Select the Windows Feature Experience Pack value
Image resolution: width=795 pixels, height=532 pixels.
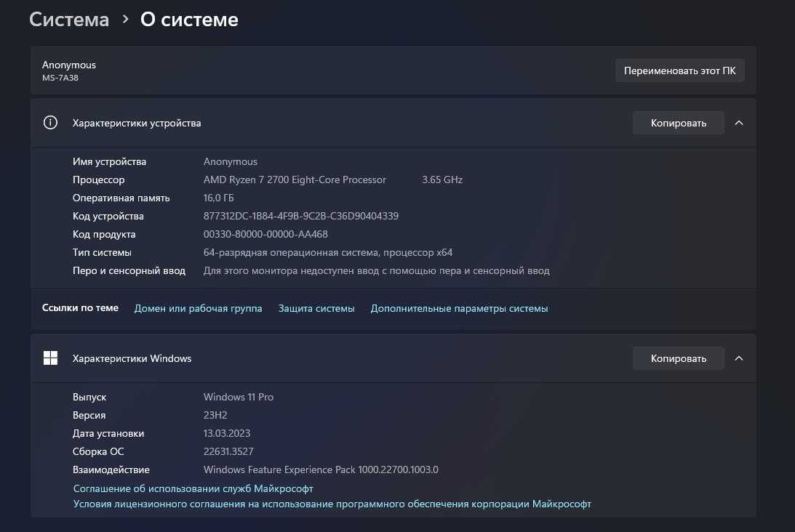[321, 469]
